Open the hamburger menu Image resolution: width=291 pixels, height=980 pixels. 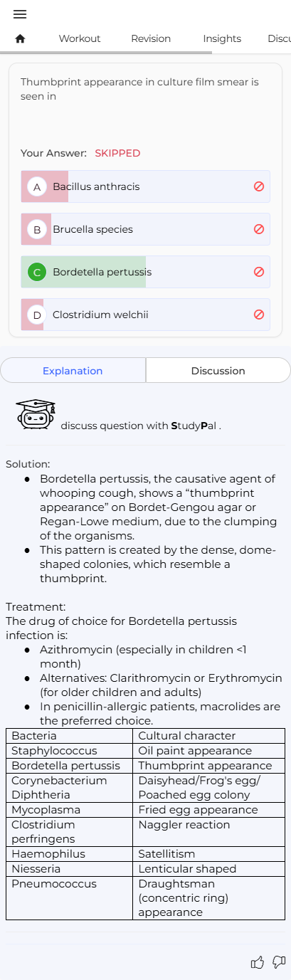[20, 14]
